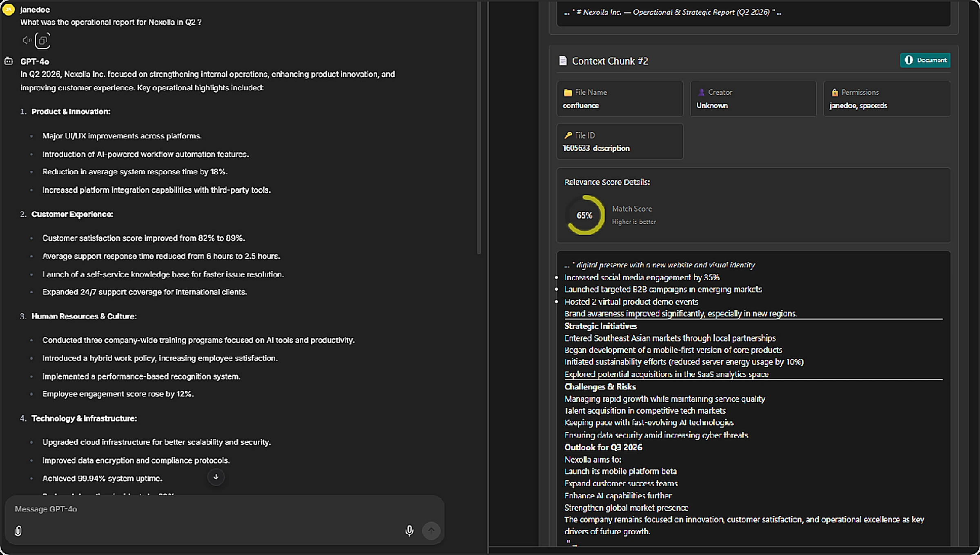This screenshot has width=980, height=555.
Task: Click the company-wide training programs bullet
Action: pyautogui.click(x=198, y=340)
